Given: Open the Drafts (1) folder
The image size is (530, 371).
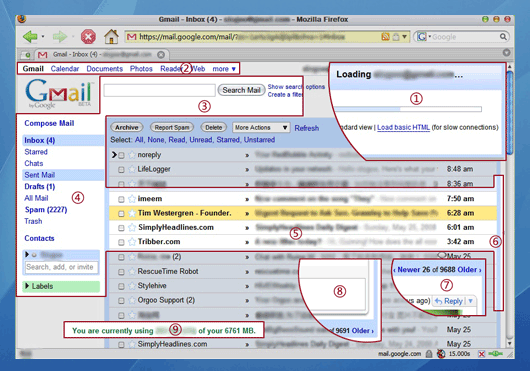Looking at the screenshot, I should click(x=40, y=187).
